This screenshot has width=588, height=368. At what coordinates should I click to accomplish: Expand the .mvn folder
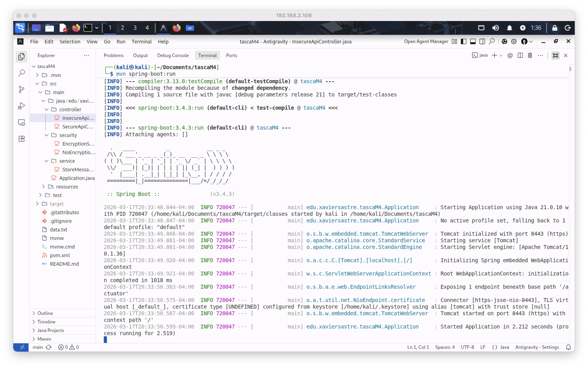coord(55,75)
